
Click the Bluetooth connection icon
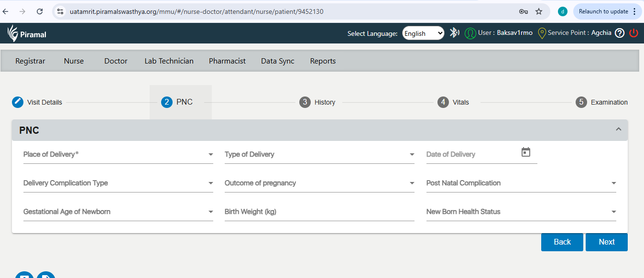click(454, 33)
